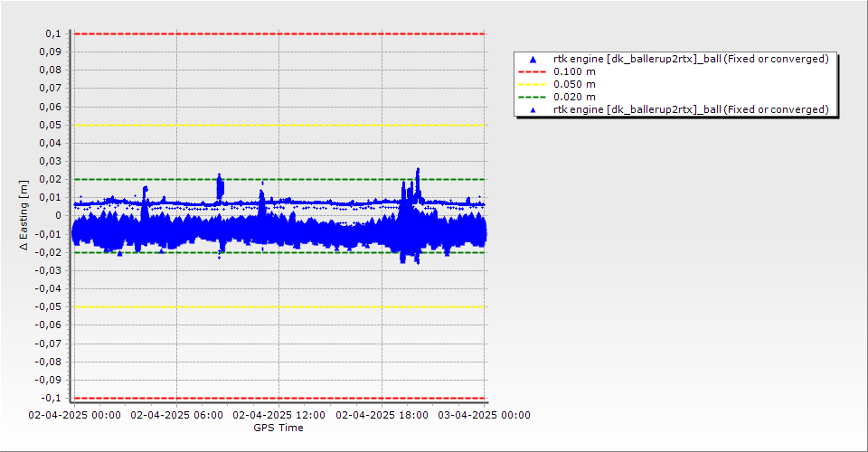Click the 'Δ Easting [m]' axis title
The image size is (868, 452).
pyautogui.click(x=24, y=215)
